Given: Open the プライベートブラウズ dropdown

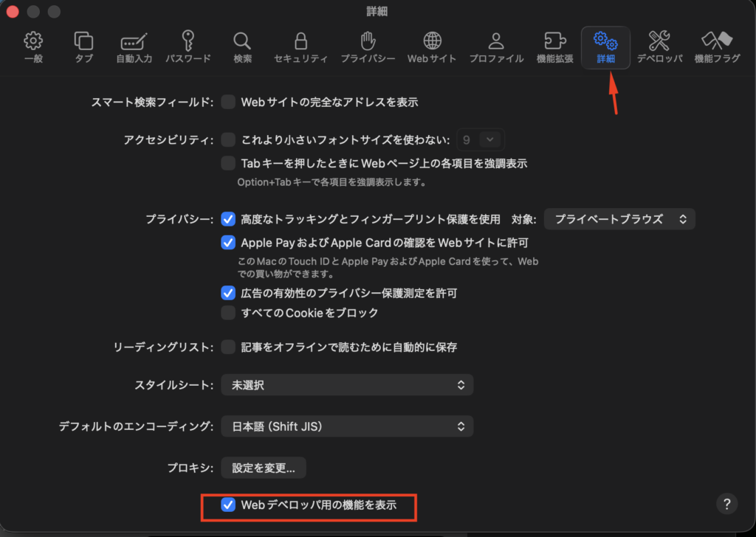Looking at the screenshot, I should [x=619, y=219].
